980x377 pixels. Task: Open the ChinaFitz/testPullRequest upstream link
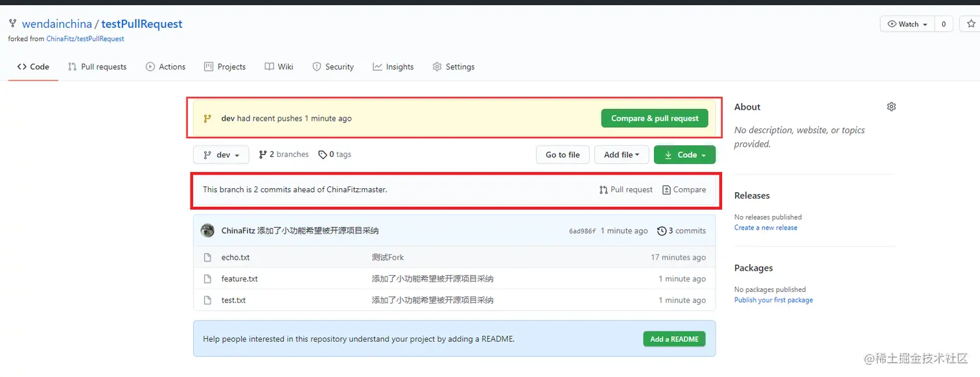pyautogui.click(x=85, y=39)
